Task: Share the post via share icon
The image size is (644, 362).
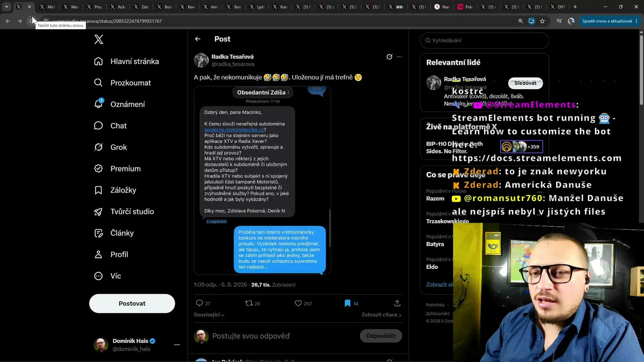Action: pos(397,303)
